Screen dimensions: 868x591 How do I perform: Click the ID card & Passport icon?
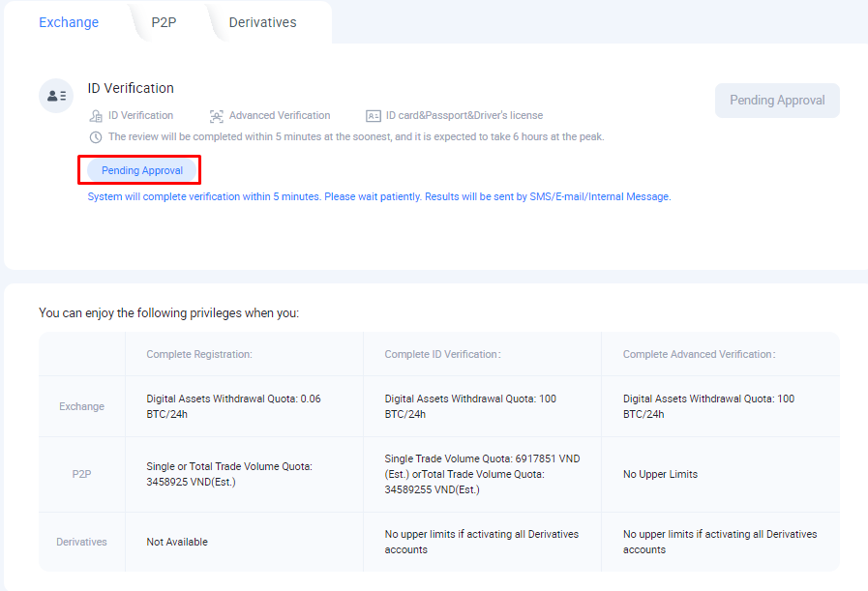point(374,116)
